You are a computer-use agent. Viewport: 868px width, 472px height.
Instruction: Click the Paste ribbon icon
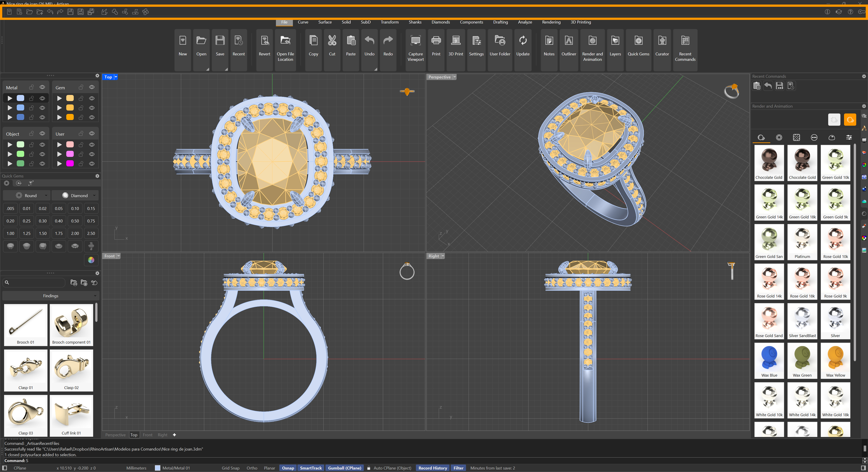tap(351, 41)
